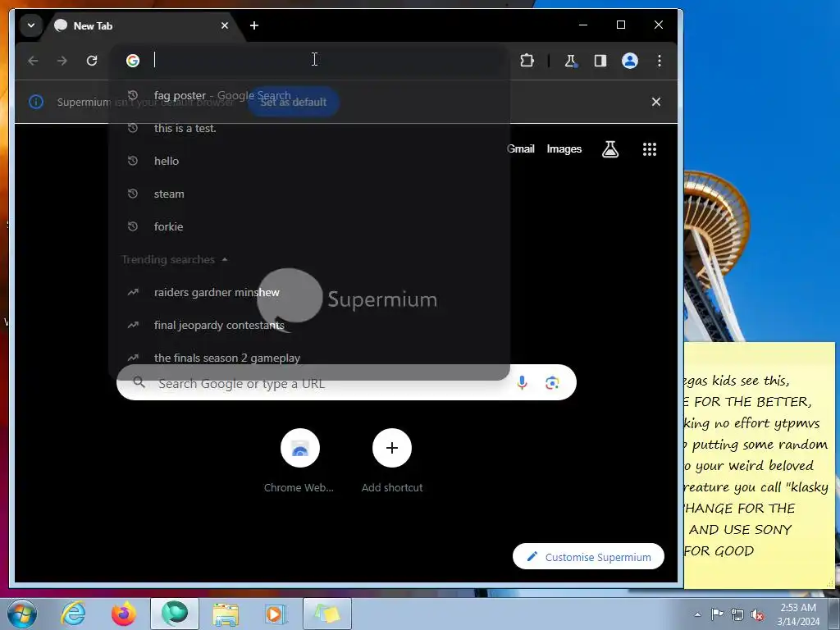Maximize the Supermium window
840x630 pixels.
[621, 25]
